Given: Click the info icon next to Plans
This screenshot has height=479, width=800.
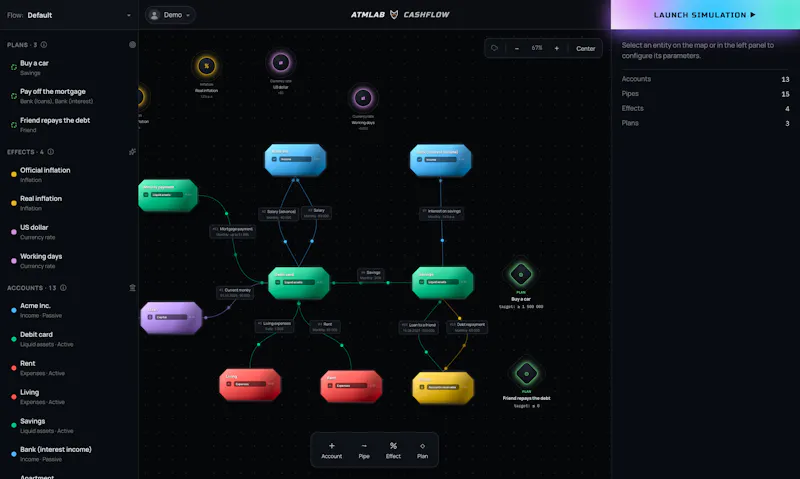Looking at the screenshot, I should click(x=44, y=45).
